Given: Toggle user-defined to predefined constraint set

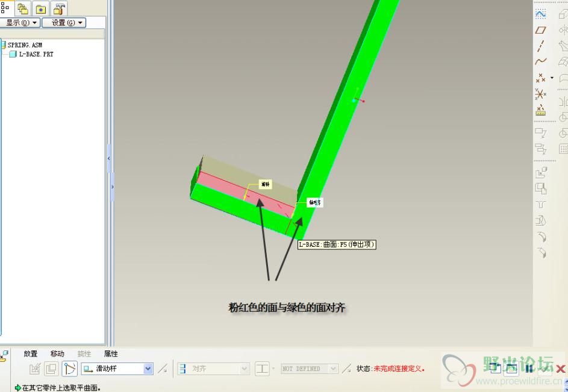Looking at the screenshot, I should point(69,369).
